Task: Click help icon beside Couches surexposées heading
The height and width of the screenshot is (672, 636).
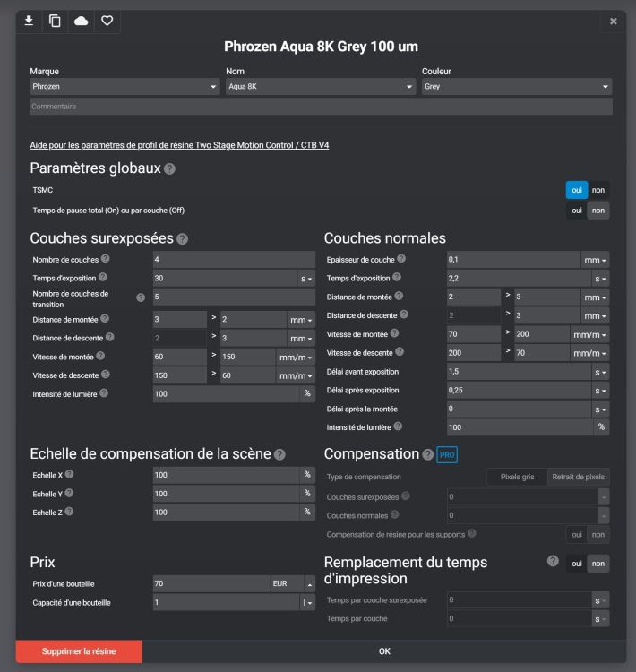Action: tap(183, 238)
